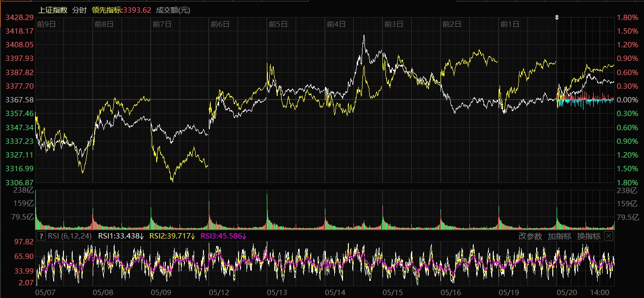The image size is (644, 298).
Task: Click the 05/09 date on time axis
Action: click(x=161, y=292)
